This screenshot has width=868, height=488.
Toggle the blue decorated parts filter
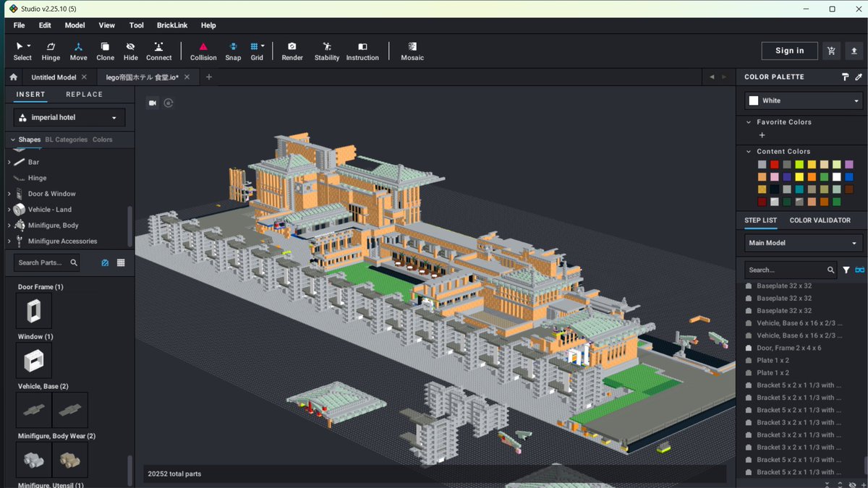[105, 263]
